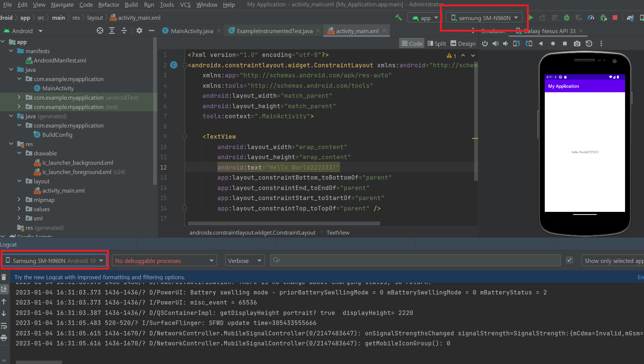644x364 pixels.
Task: Select BuildConfig in project tree
Action: coord(57,135)
